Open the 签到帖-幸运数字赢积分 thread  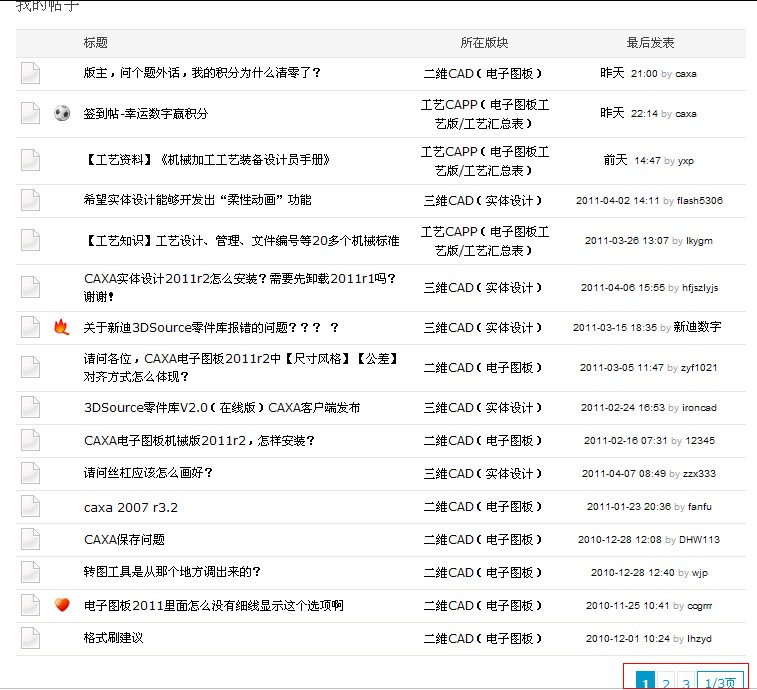[146, 113]
